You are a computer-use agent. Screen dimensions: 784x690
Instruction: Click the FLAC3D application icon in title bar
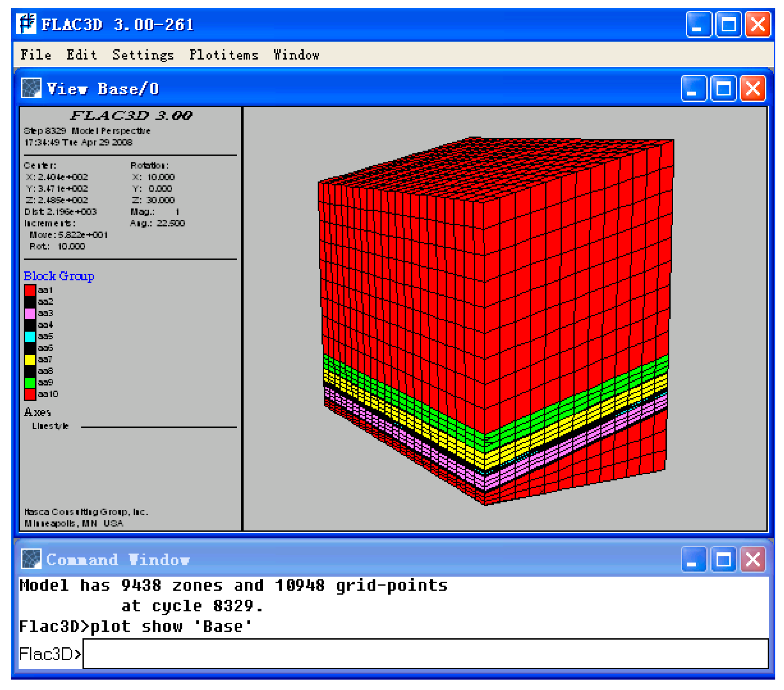(27, 24)
